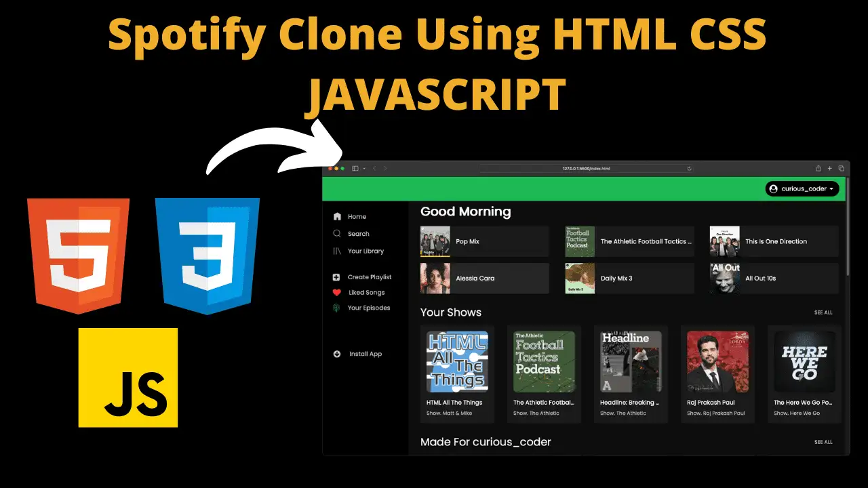Click the Your Episodes icon
This screenshot has height=488, width=868.
336,308
